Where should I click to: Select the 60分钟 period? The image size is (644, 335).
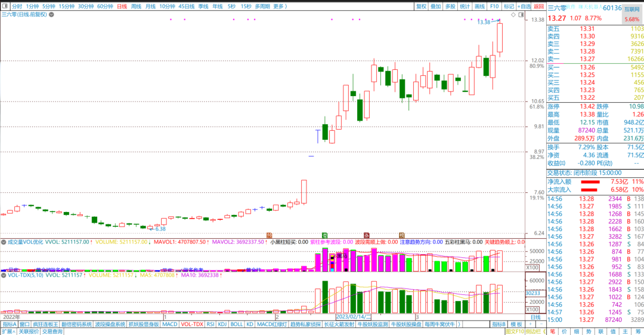click(x=105, y=7)
